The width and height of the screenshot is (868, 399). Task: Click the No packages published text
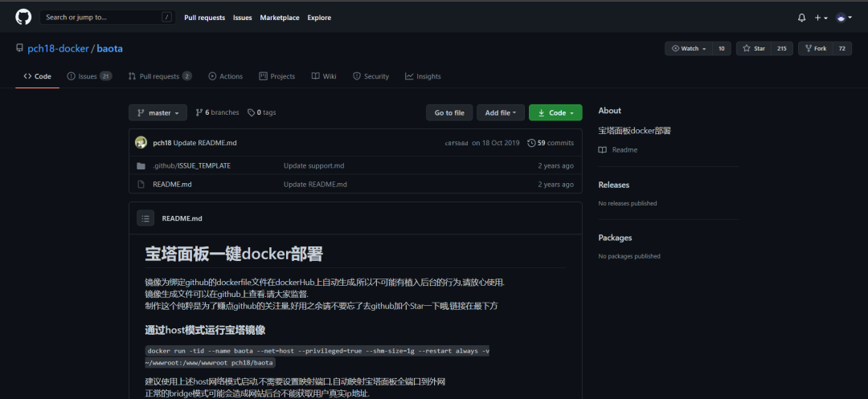click(629, 256)
